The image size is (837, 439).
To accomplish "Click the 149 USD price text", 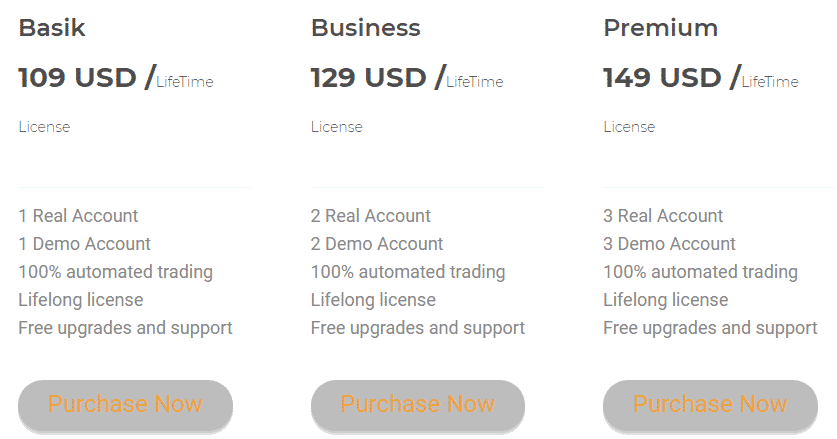I will pyautogui.click(x=662, y=77).
